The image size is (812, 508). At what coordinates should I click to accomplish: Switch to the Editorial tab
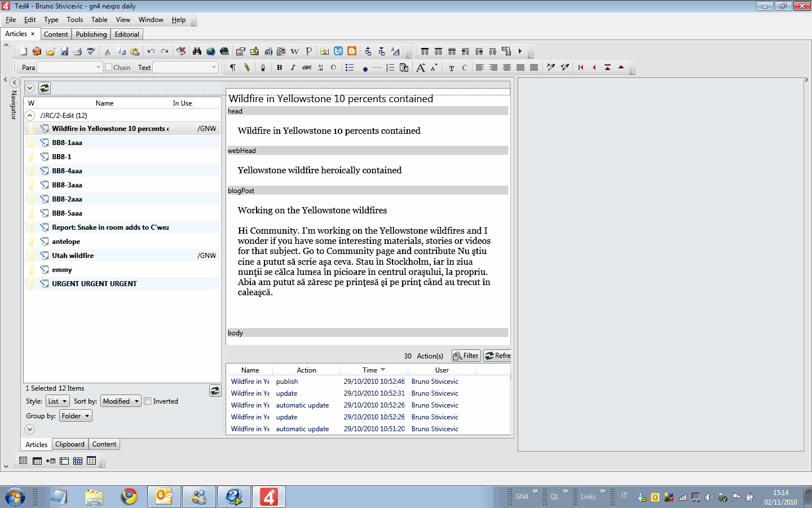point(127,34)
